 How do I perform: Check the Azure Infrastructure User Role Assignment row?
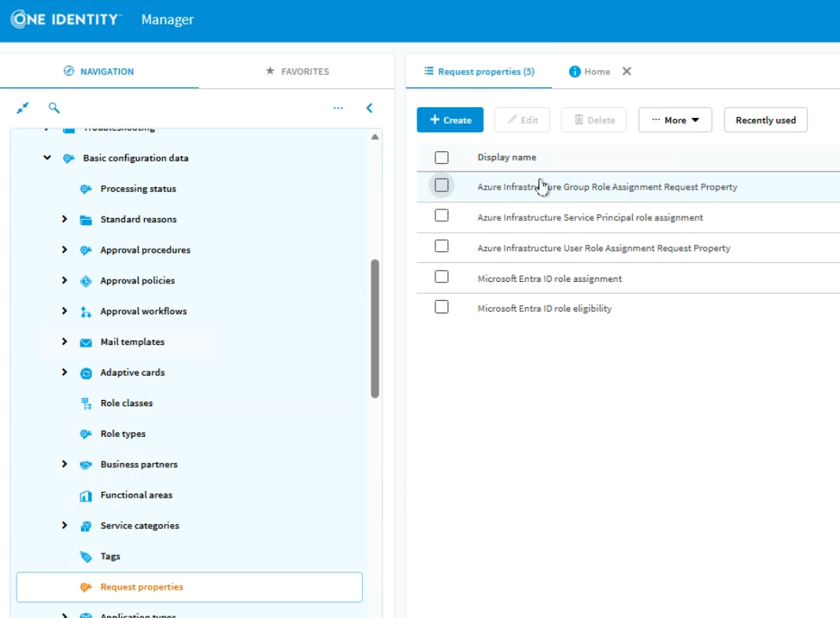(x=442, y=246)
